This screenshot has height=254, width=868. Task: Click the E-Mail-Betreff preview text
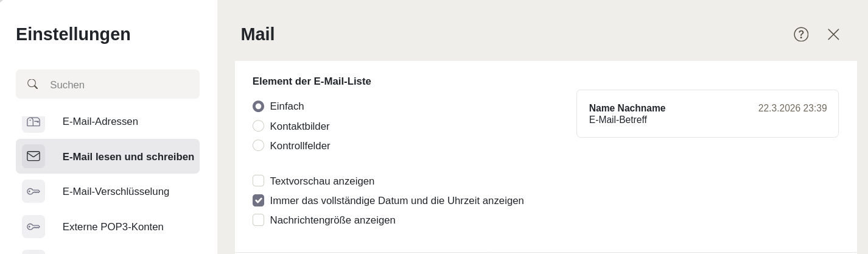618,120
